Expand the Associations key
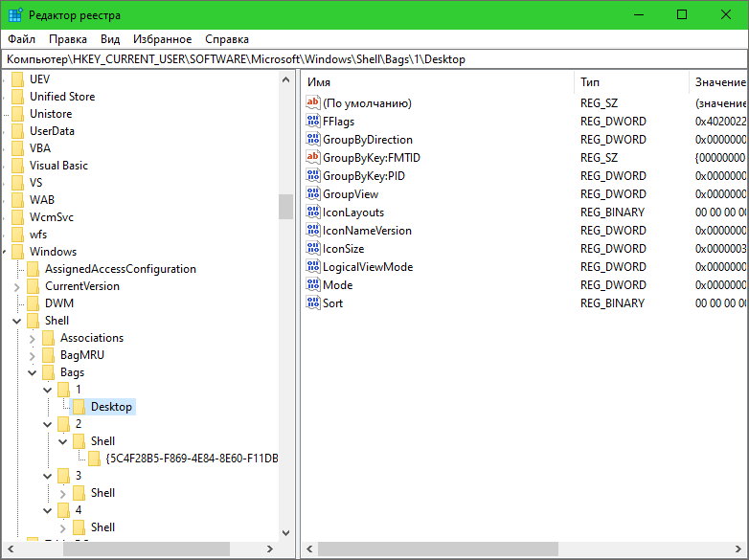 pyautogui.click(x=33, y=338)
